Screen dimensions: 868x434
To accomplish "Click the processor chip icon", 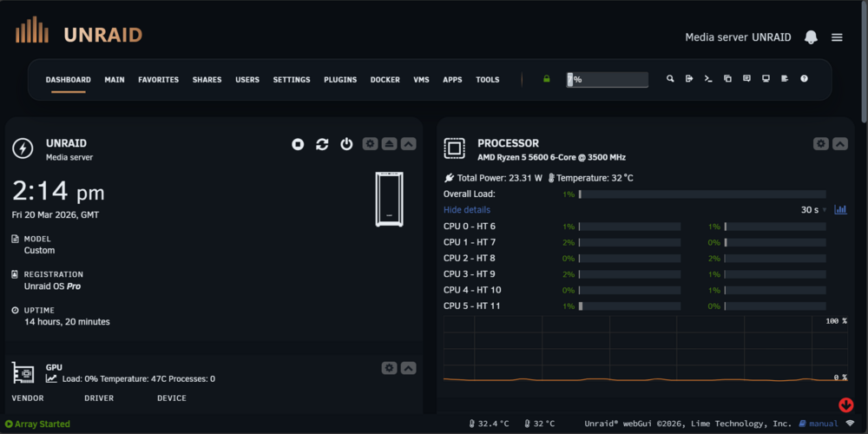I will coord(454,148).
